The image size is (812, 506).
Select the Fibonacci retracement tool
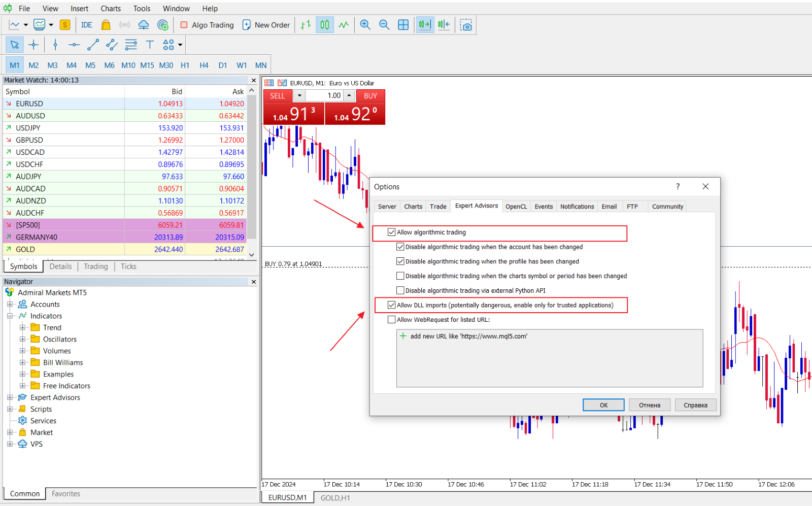point(131,45)
